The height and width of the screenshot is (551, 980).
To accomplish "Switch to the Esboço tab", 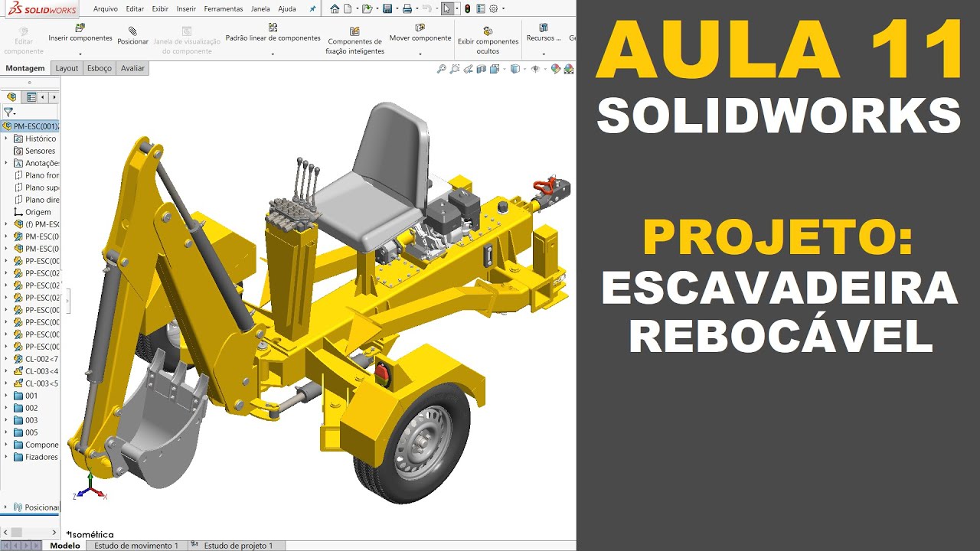I will coord(100,68).
